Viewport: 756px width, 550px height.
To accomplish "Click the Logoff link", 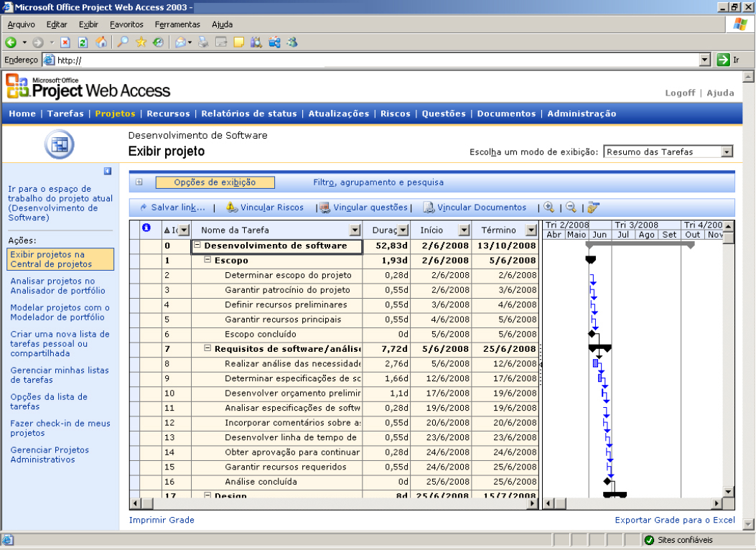I will point(681,93).
